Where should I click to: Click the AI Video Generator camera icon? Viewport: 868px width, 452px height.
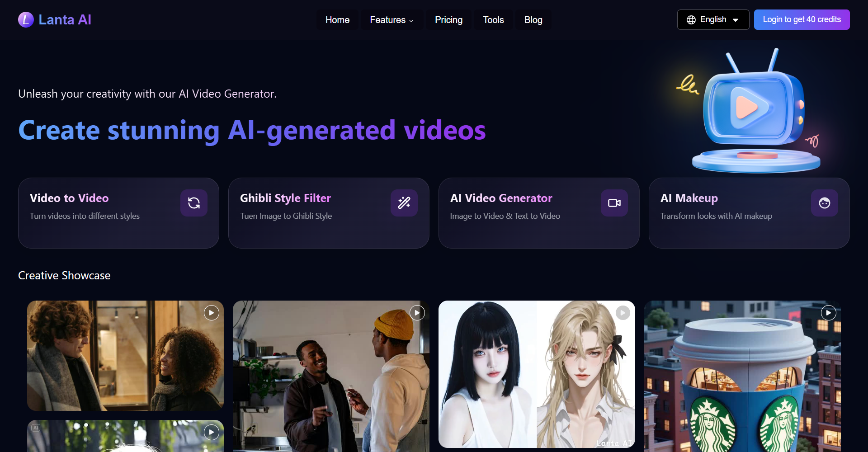coord(614,203)
